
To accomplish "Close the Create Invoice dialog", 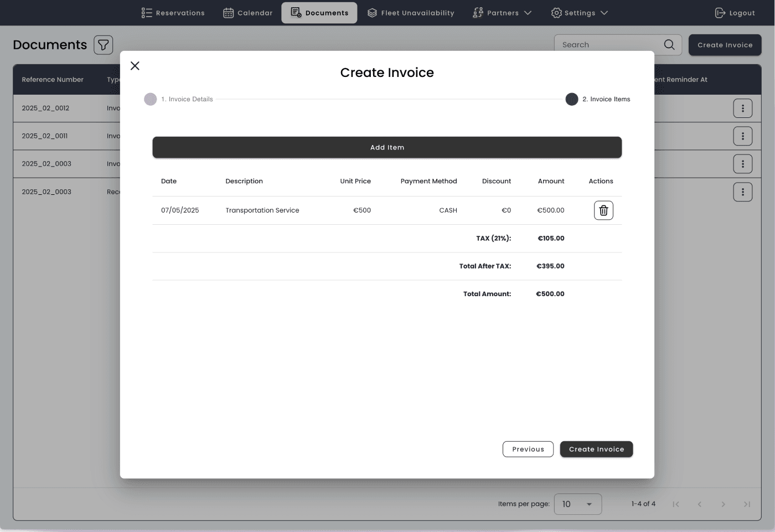I will [x=135, y=66].
